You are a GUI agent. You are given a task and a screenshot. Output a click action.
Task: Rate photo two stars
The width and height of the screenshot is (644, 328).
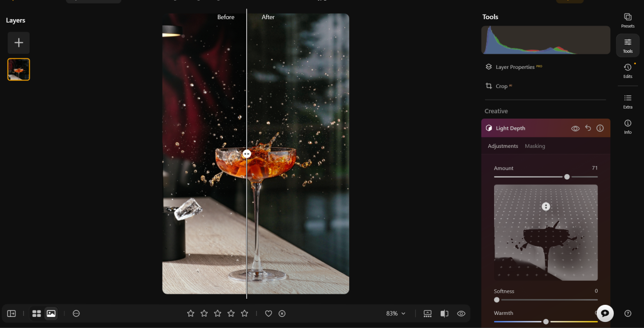click(204, 313)
